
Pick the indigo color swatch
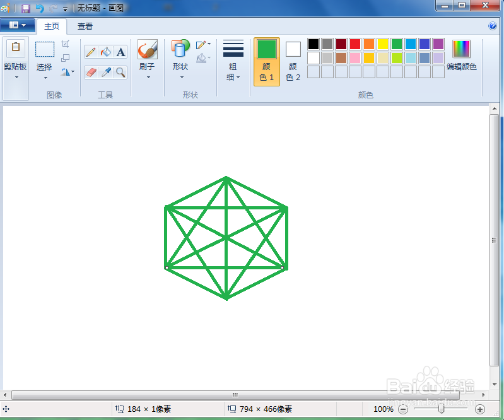tap(425, 44)
